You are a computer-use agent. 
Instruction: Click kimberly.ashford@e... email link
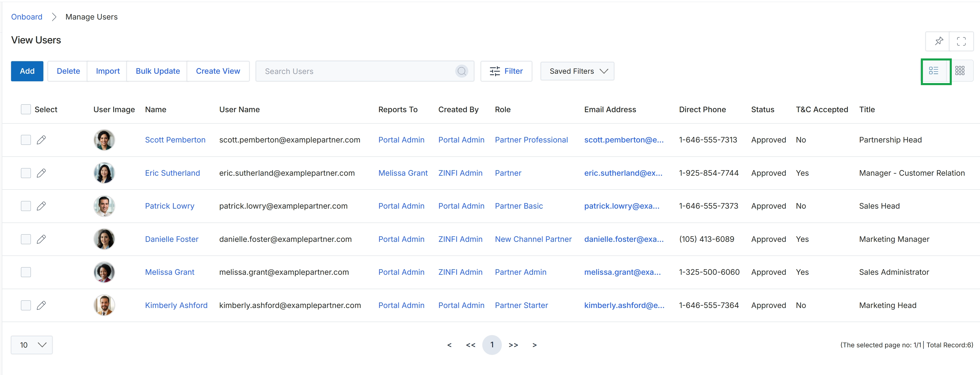coord(624,305)
